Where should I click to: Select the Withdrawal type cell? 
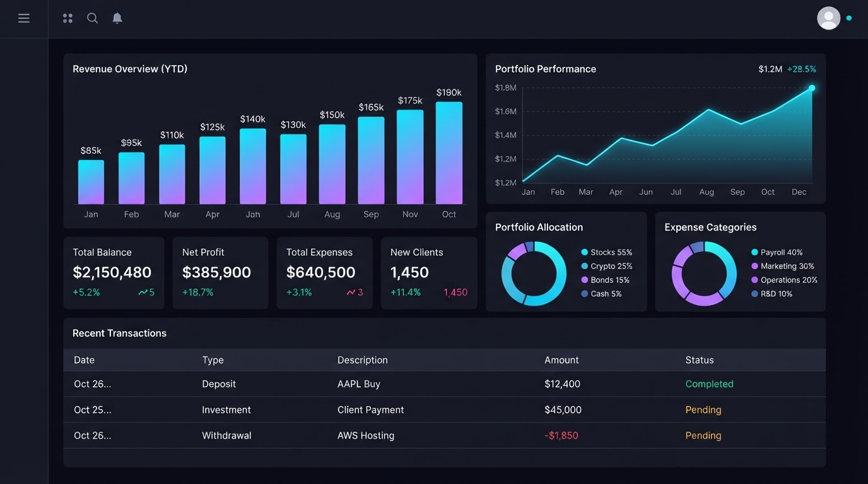coord(226,435)
